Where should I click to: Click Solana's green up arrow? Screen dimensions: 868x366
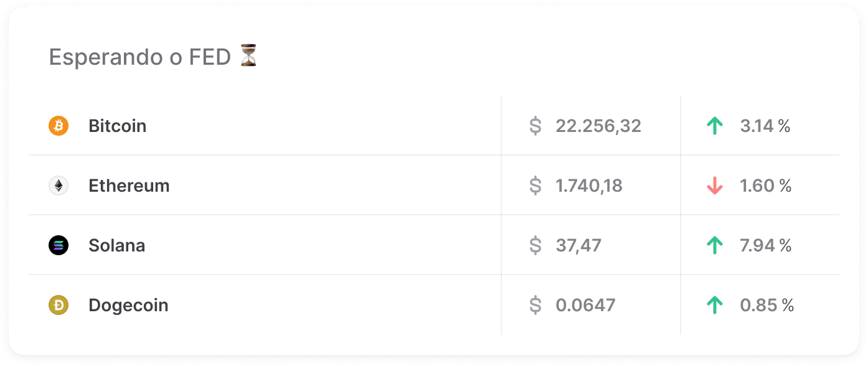click(715, 246)
